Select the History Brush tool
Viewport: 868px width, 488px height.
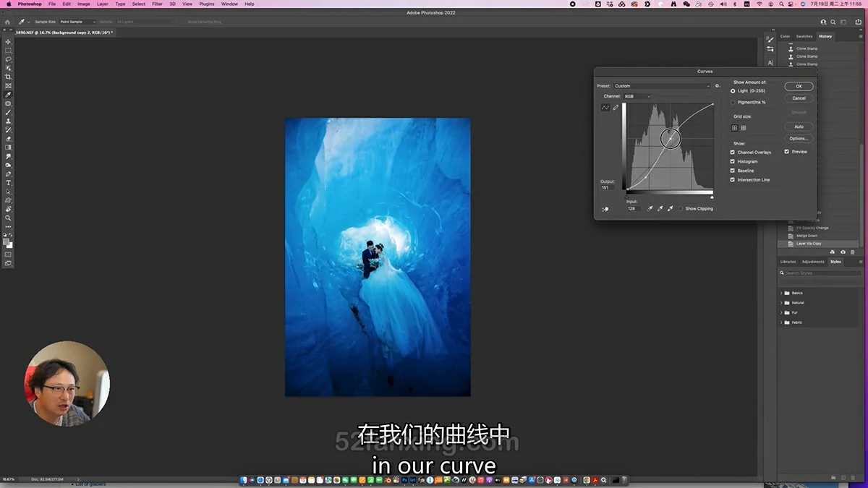pos(9,129)
